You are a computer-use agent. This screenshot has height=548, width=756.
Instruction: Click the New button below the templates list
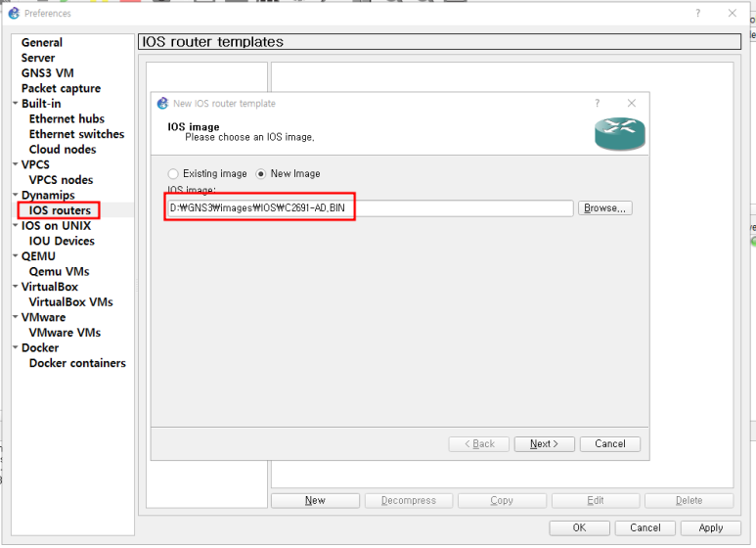315,501
